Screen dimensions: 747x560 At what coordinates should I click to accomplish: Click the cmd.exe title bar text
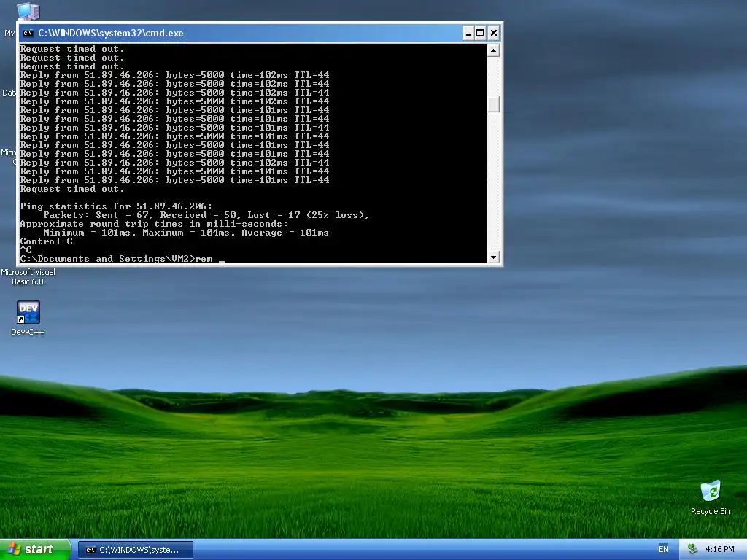[x=111, y=33]
